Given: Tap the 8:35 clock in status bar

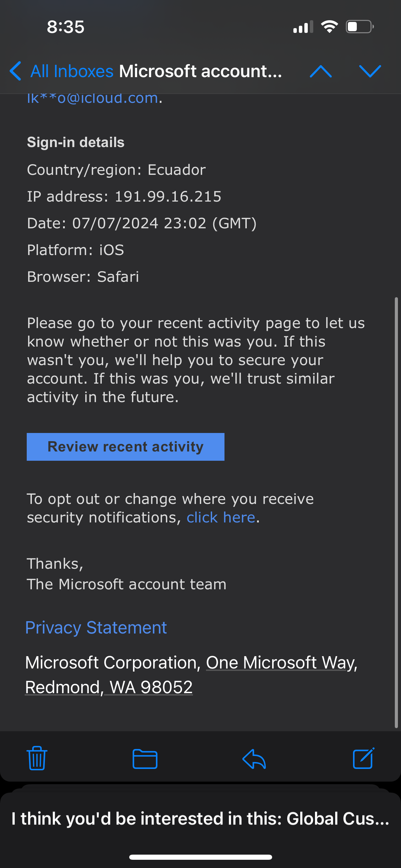Looking at the screenshot, I should pos(65,27).
